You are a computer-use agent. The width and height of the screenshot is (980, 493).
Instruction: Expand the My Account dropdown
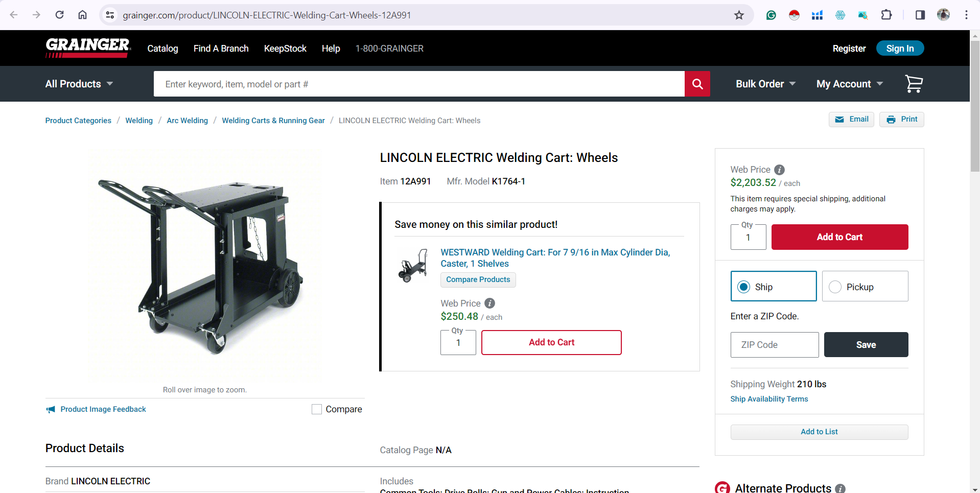[849, 84]
